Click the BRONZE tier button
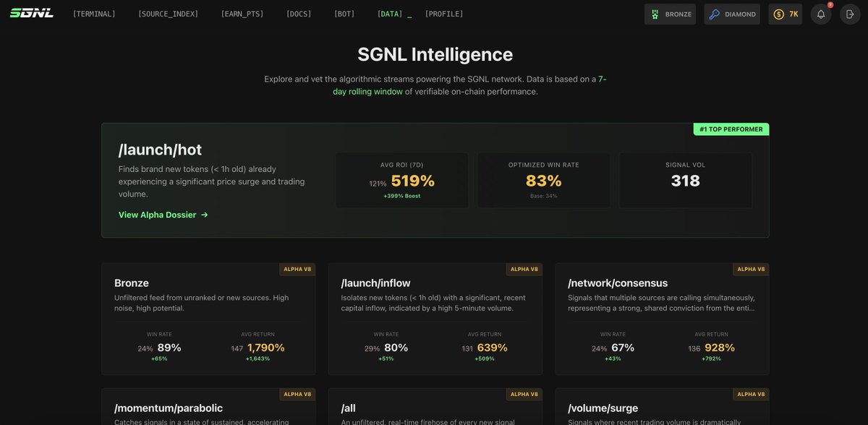Screen dimensions: 868x425 point(670,14)
